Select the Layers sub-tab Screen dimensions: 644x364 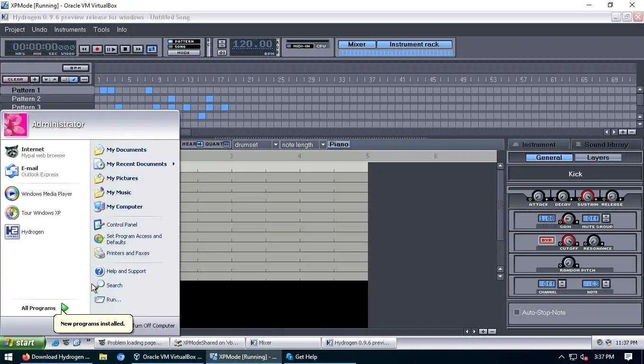[598, 157]
